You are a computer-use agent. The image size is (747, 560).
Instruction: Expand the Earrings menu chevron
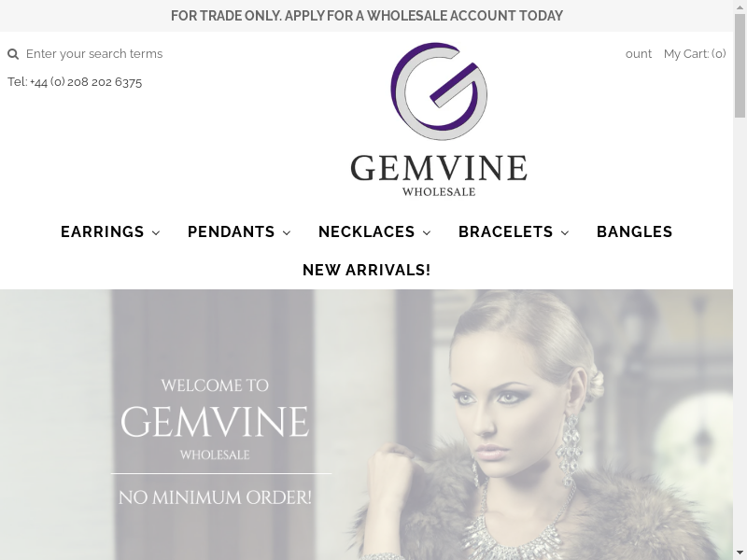pyautogui.click(x=156, y=232)
